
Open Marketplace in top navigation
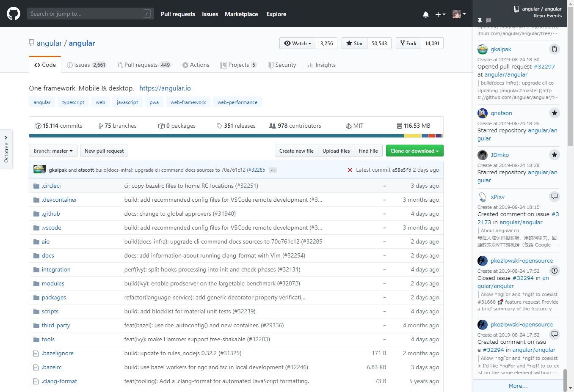pos(241,14)
